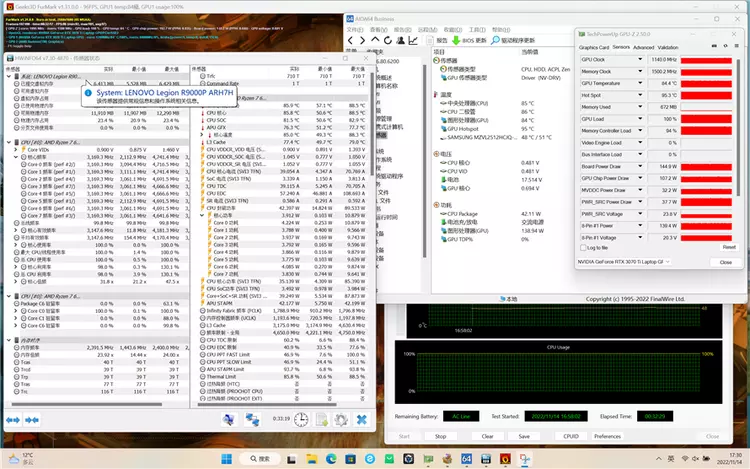The height and width of the screenshot is (469, 750).
Task: Open File Explorer from the taskbar
Action: [x=312, y=459]
